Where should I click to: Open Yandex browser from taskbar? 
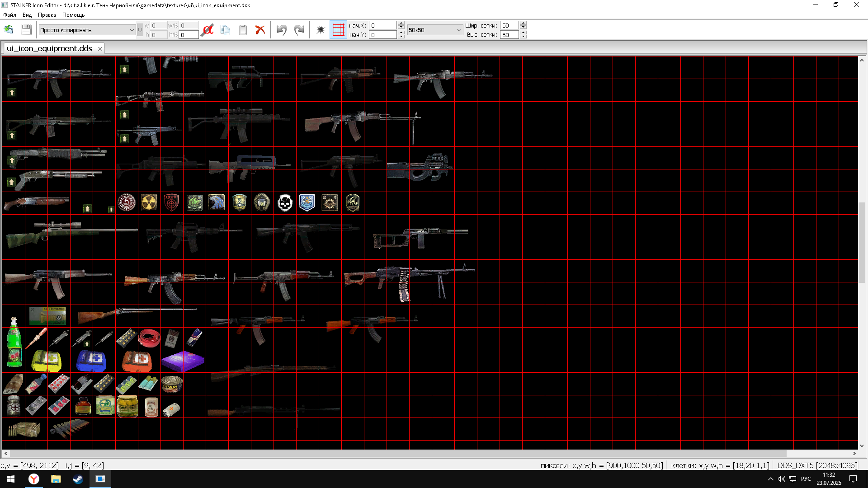pos(34,479)
